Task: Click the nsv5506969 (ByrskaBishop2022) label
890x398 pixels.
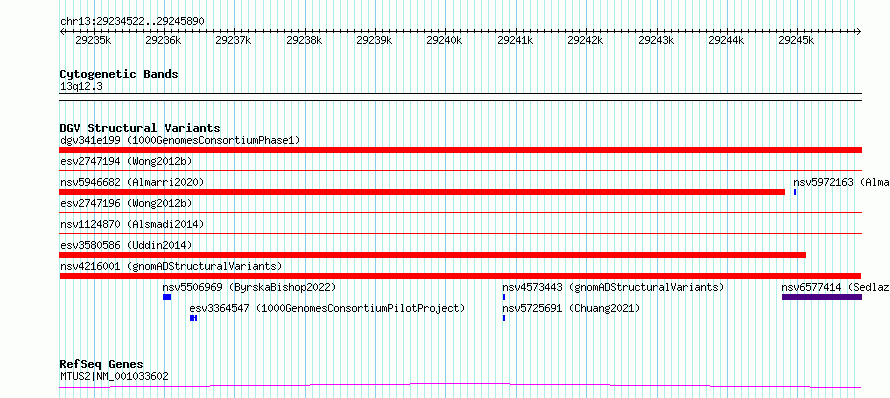Action: [x=249, y=287]
